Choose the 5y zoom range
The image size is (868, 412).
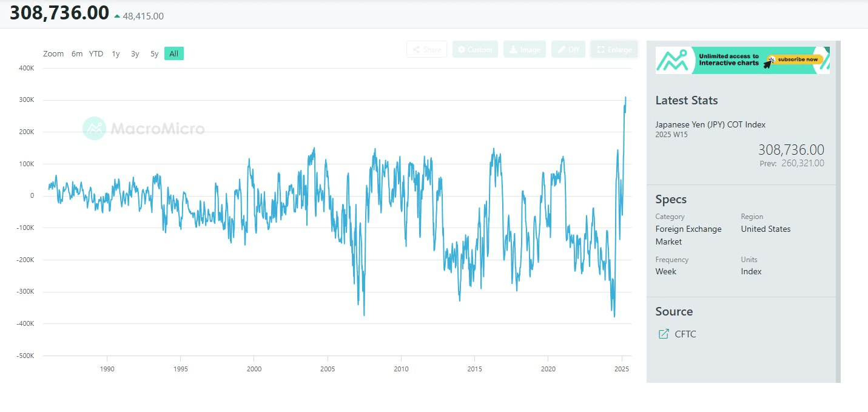tap(155, 53)
